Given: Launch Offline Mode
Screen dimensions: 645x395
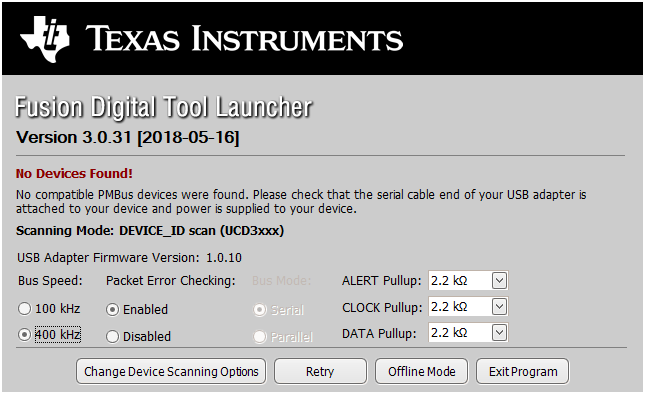Looking at the screenshot, I should click(x=422, y=372).
